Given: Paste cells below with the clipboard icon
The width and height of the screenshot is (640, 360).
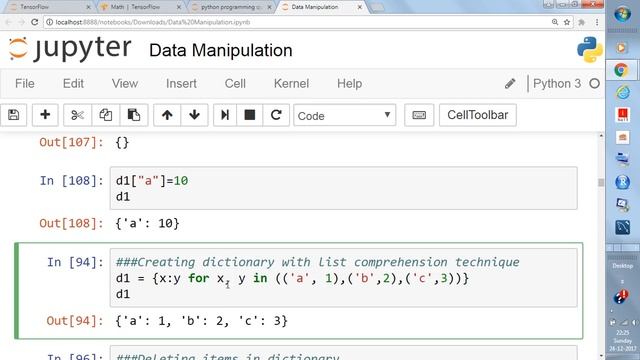Looking at the screenshot, I should (x=134, y=115).
